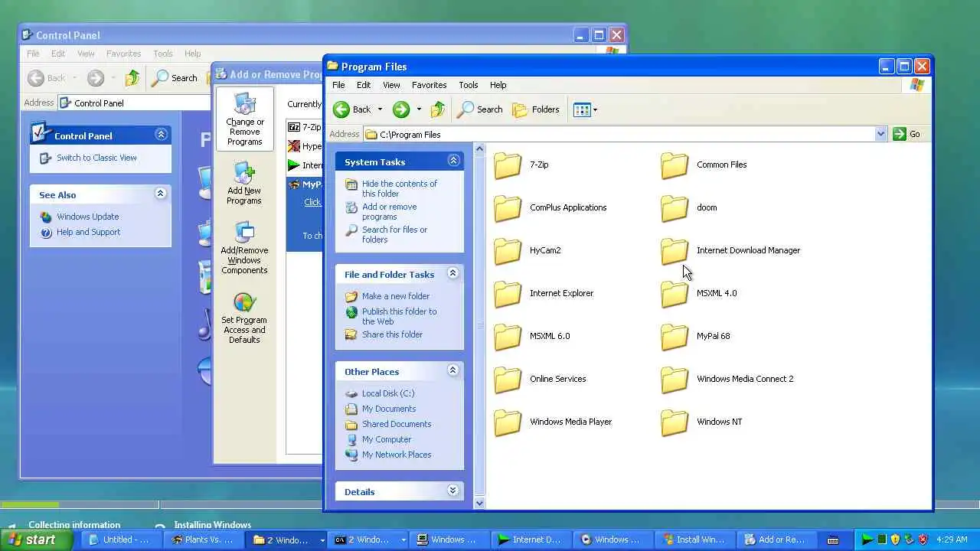The width and height of the screenshot is (980, 551).
Task: Select Add New Programs
Action: coord(244,184)
